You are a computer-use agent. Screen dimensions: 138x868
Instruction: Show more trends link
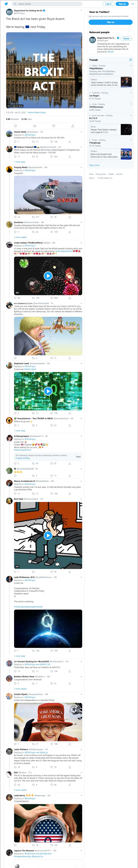coord(94,165)
